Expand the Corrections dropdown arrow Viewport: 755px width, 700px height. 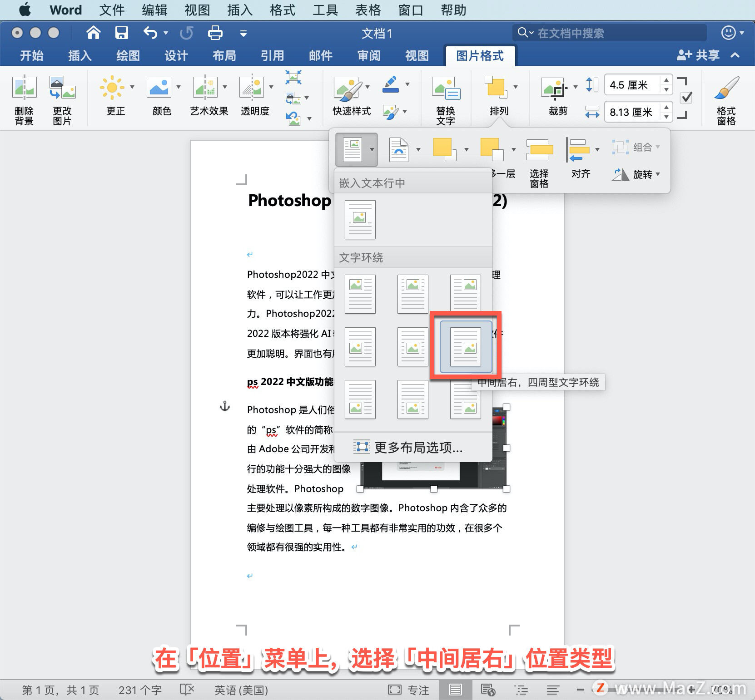(x=132, y=87)
